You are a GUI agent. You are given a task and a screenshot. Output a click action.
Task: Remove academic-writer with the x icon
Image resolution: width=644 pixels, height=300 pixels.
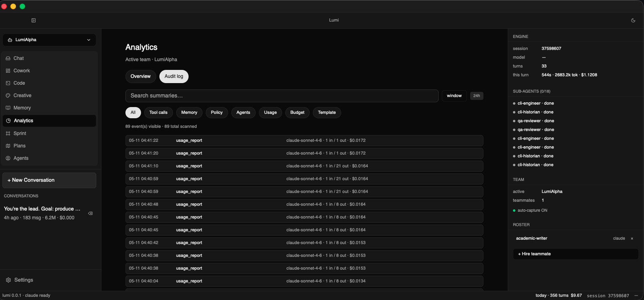(632, 238)
